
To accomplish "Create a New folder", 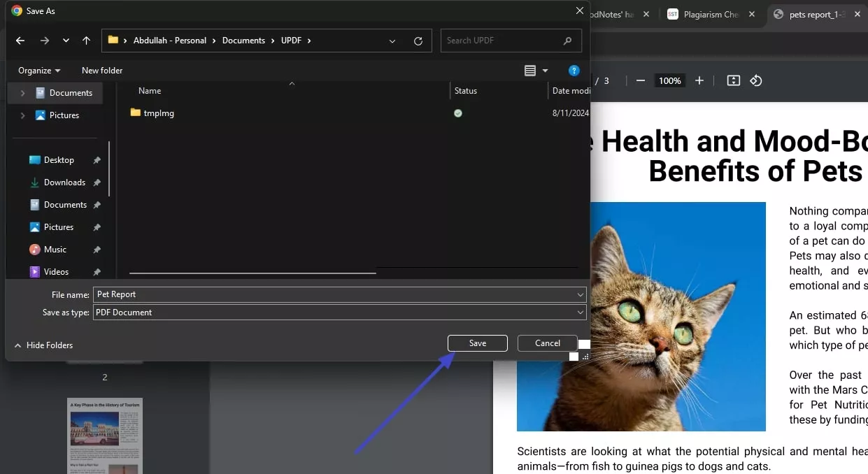I will pyautogui.click(x=101, y=70).
